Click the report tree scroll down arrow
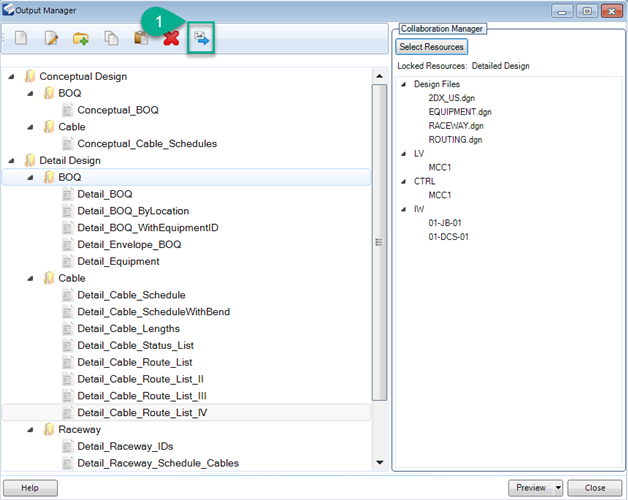 pyautogui.click(x=379, y=463)
